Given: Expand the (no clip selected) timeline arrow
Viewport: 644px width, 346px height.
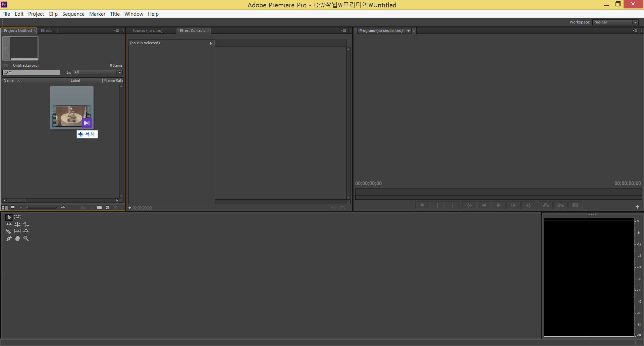Looking at the screenshot, I should coord(211,43).
